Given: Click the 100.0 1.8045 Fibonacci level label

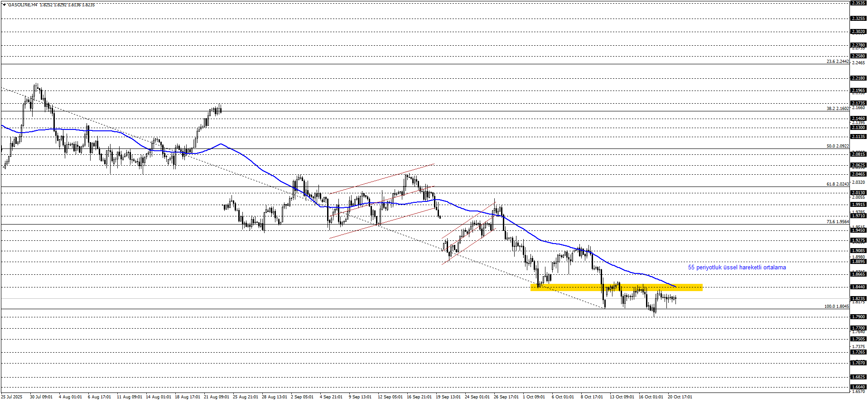Looking at the screenshot, I should pyautogui.click(x=836, y=306).
